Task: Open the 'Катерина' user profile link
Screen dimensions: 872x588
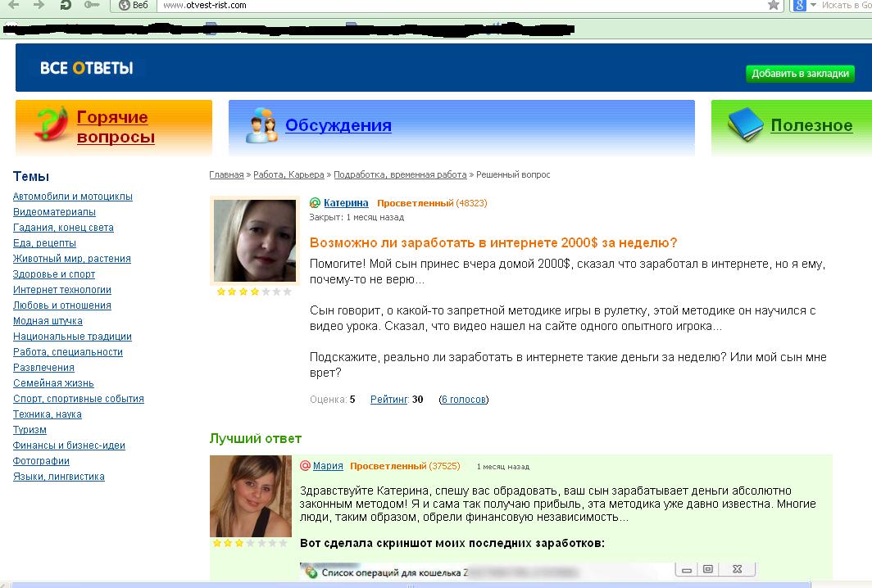Action: pyautogui.click(x=346, y=203)
